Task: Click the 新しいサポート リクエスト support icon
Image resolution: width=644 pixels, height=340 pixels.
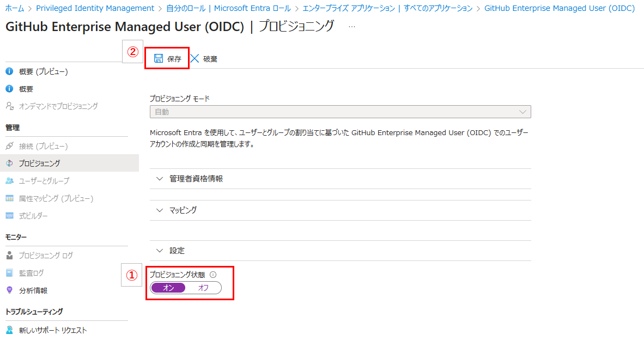Action: click(9, 330)
